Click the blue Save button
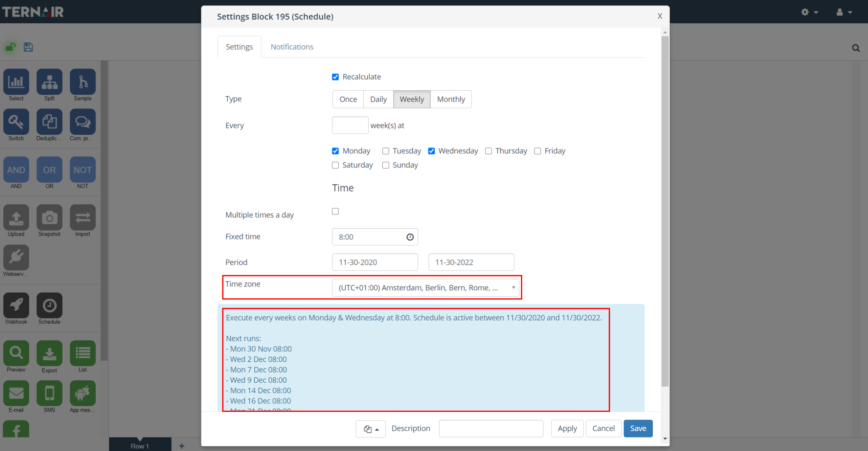This screenshot has width=868, height=451. [x=638, y=429]
